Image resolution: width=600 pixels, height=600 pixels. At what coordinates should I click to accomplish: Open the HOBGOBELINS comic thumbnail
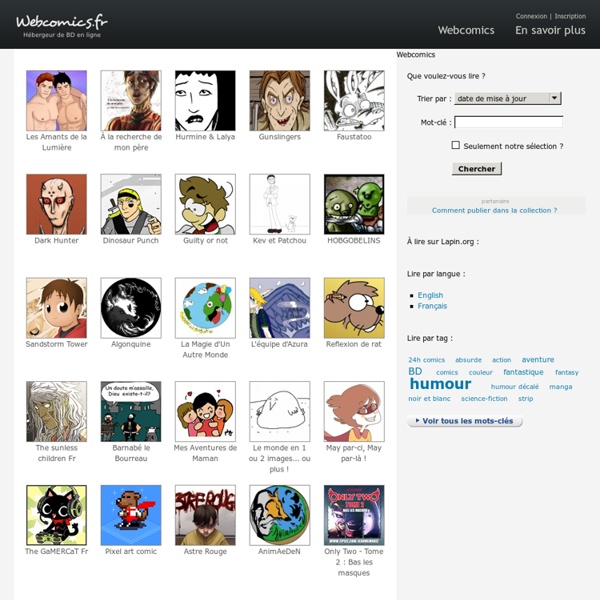354,204
